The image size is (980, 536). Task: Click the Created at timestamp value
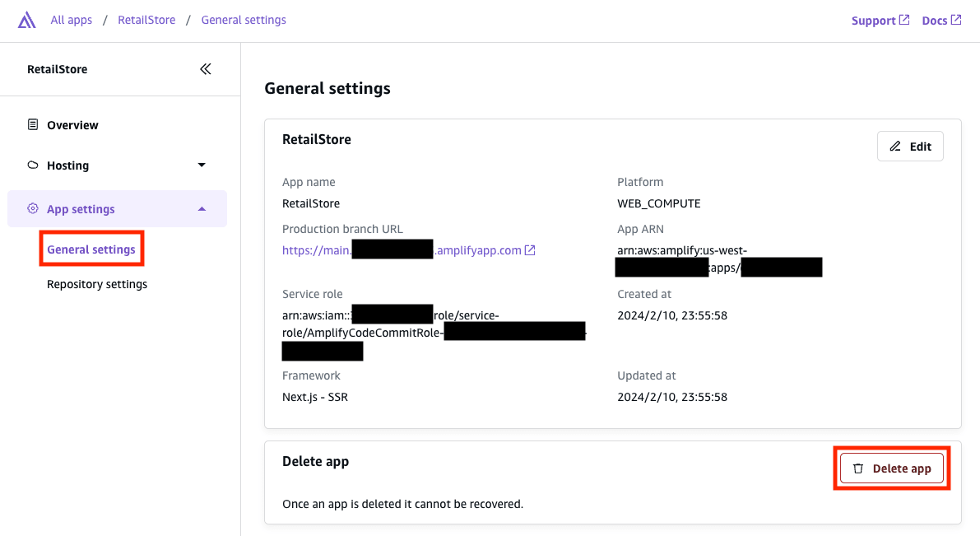point(672,316)
